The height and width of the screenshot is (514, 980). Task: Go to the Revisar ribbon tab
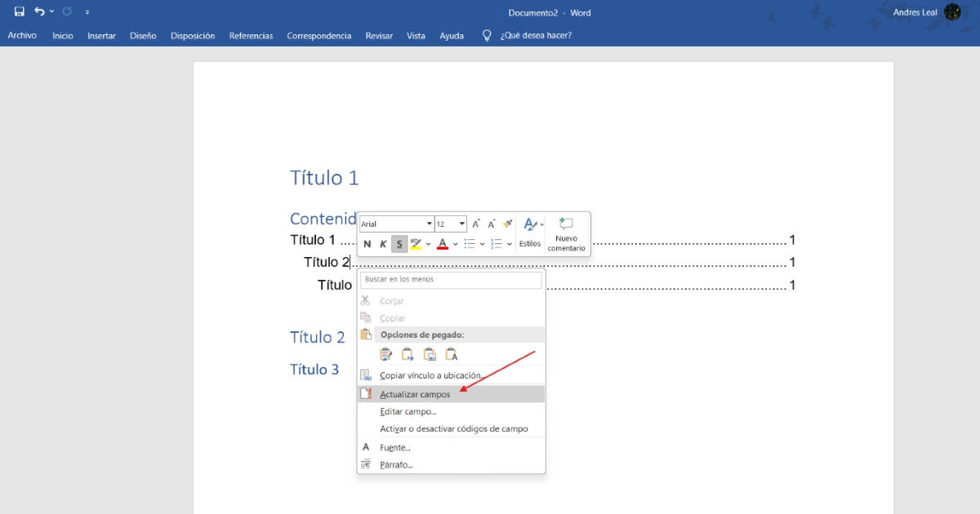pos(379,36)
